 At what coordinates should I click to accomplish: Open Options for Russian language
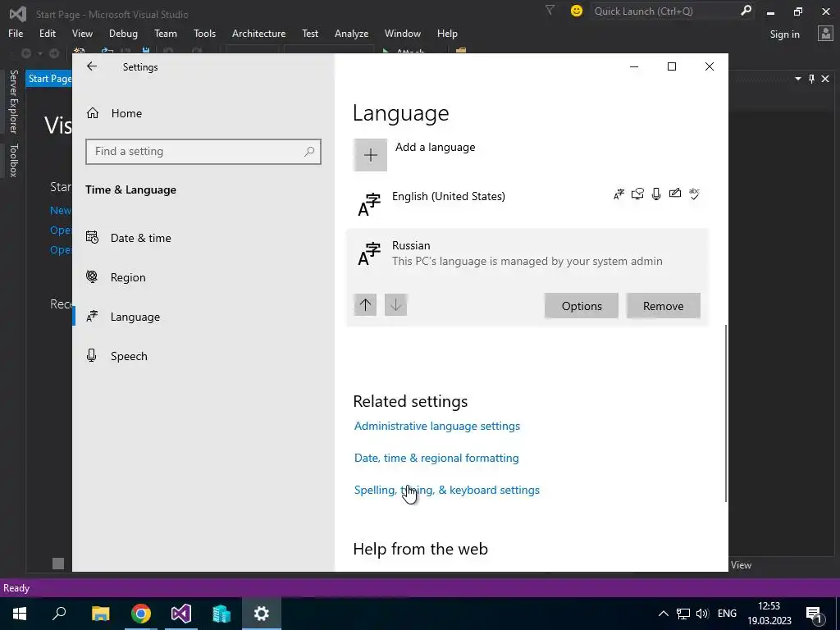pos(582,306)
